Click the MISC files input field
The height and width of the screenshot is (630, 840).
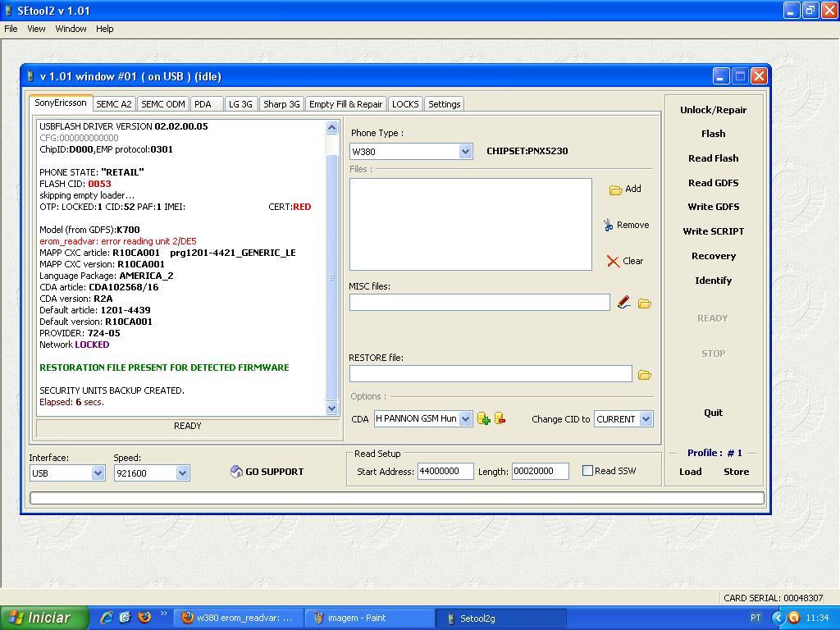click(x=479, y=303)
